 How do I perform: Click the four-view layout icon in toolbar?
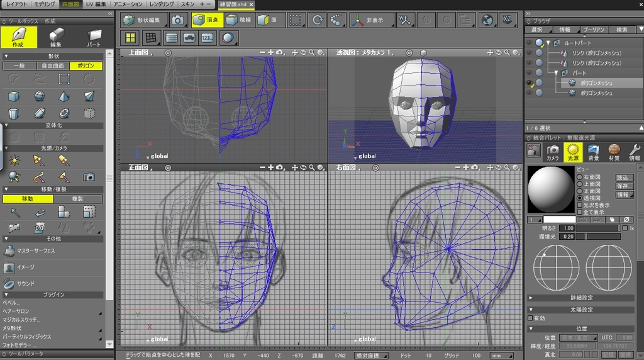(x=131, y=38)
